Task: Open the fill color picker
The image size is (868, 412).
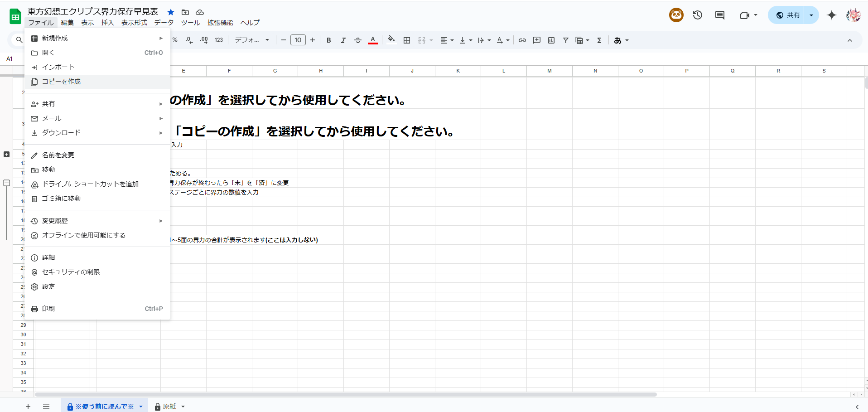Action: pyautogui.click(x=391, y=40)
